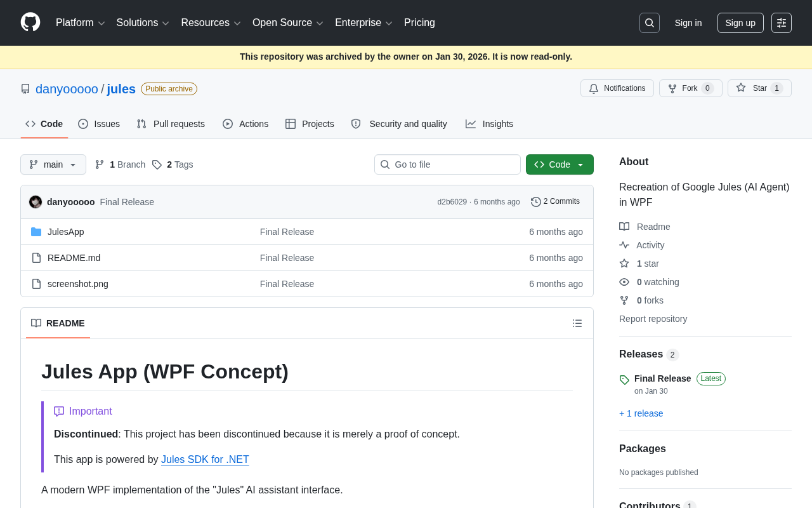Click the search magnifier button

click(x=650, y=23)
